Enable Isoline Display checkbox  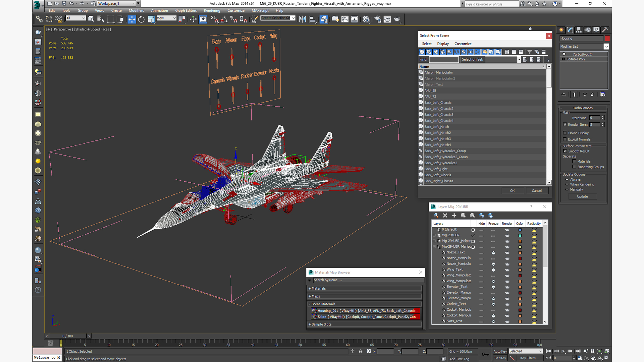coord(565,133)
